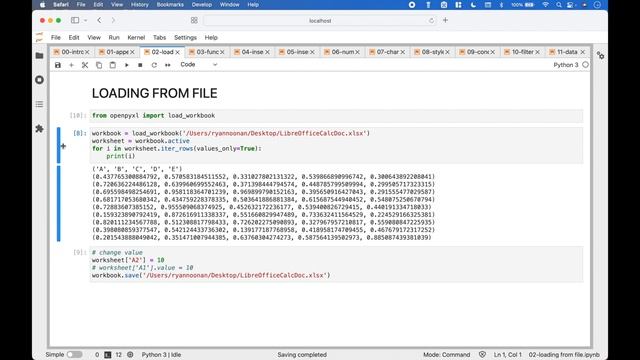
Task: Save the notebook with the save icon
Action: pyautogui.click(x=58, y=65)
